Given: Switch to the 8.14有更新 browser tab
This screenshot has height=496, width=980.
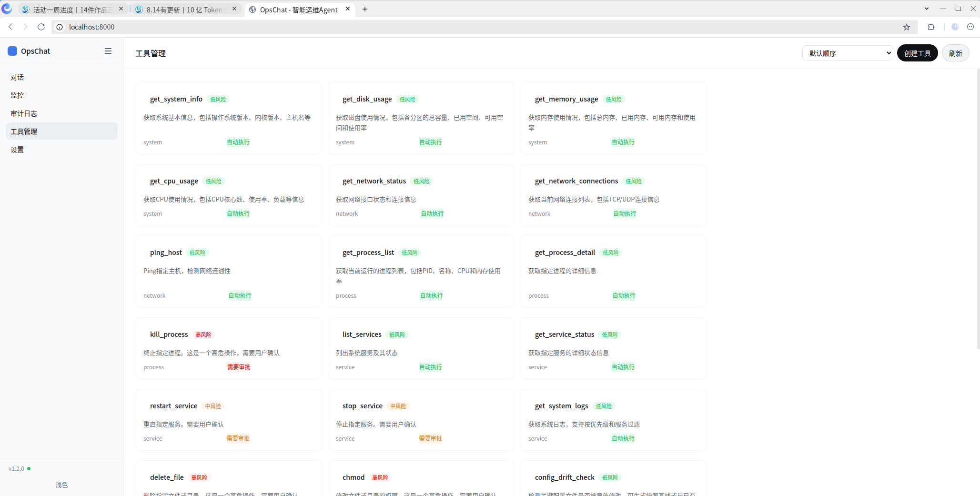Looking at the screenshot, I should tap(185, 10).
